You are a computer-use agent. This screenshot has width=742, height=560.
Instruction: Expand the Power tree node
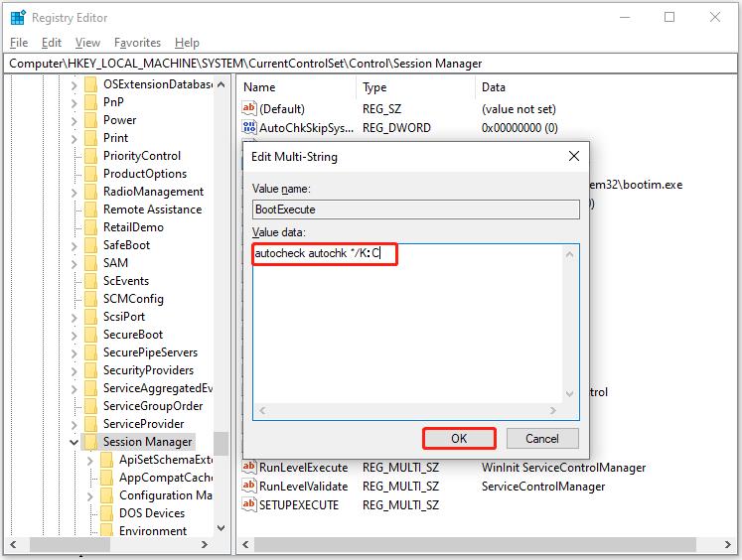74,121
